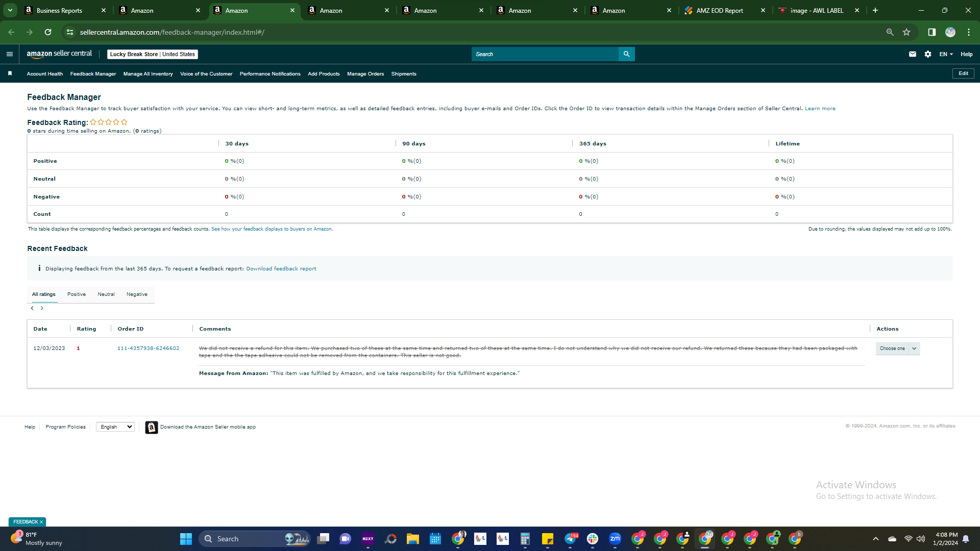Open Sticky Notes from the taskbar
This screenshot has height=551, width=980.
coord(548,539)
